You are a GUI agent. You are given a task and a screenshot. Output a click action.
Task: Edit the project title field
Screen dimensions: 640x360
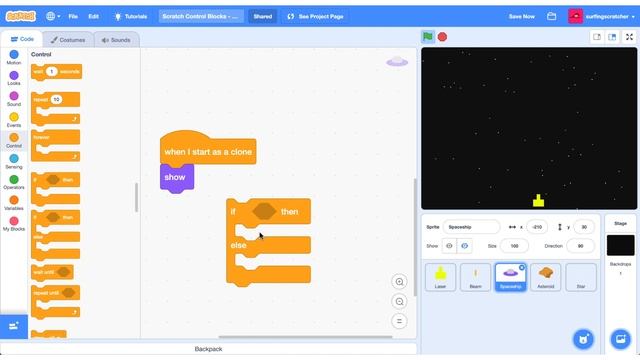coord(201,16)
